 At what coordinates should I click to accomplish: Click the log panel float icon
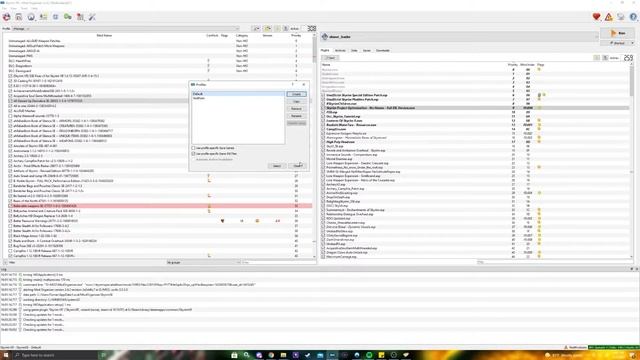631,269
